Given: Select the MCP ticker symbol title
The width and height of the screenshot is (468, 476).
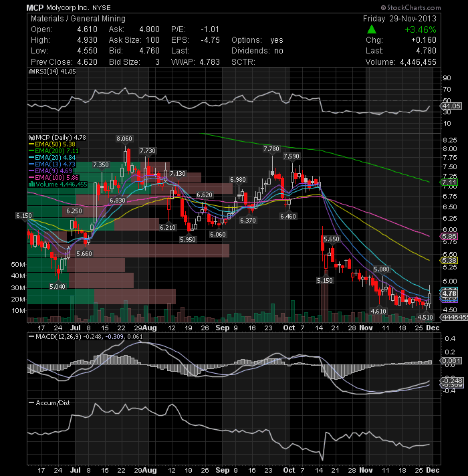Looking at the screenshot, I should click(x=35, y=7).
